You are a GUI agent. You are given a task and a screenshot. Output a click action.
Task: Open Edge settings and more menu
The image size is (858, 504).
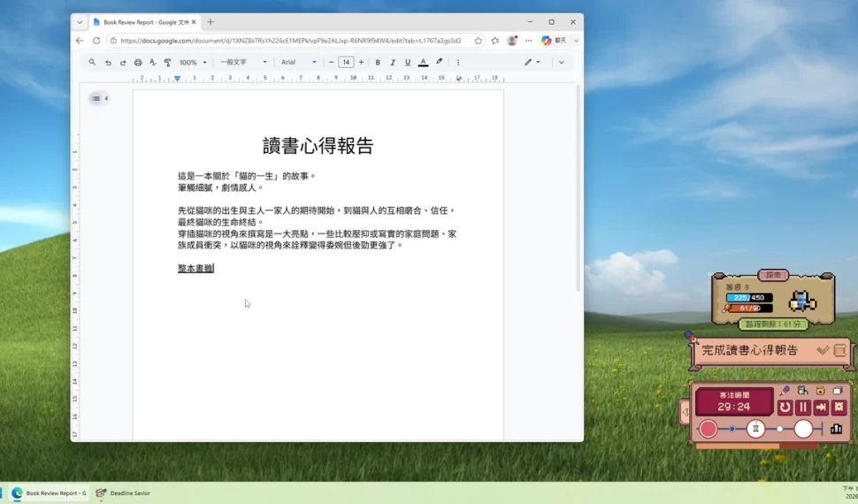click(529, 41)
